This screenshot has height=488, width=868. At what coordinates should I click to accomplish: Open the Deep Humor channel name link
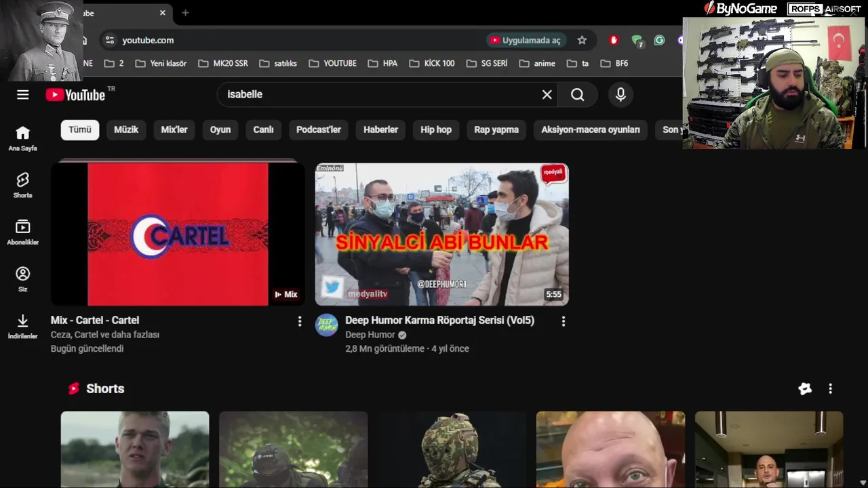tap(370, 335)
